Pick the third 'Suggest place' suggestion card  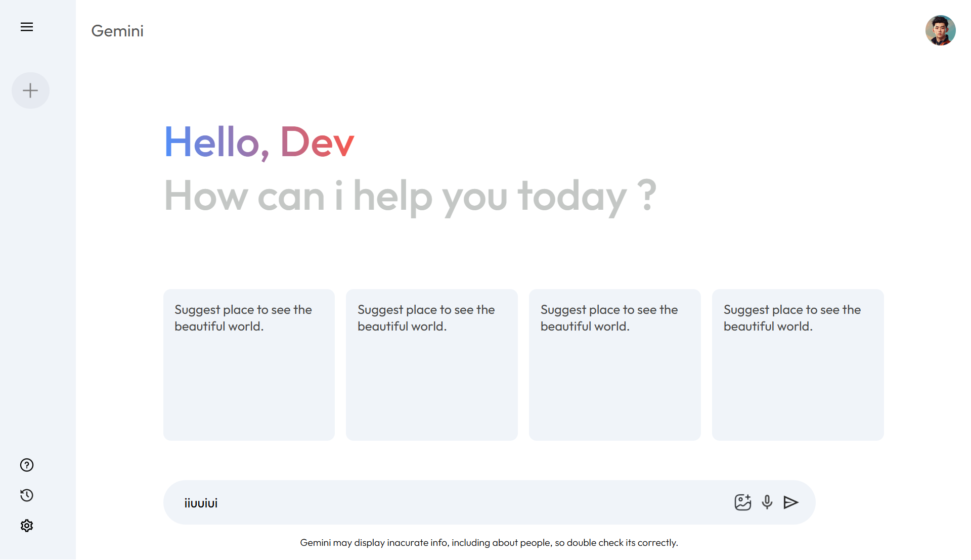point(615,364)
